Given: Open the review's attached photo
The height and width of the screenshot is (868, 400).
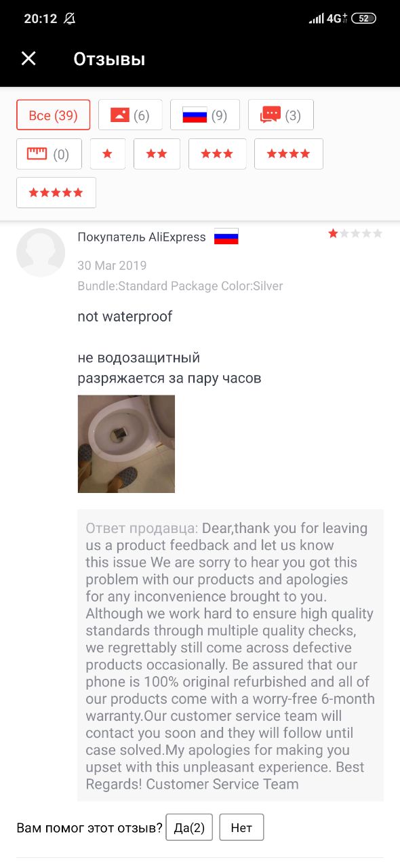Looking at the screenshot, I should click(126, 443).
